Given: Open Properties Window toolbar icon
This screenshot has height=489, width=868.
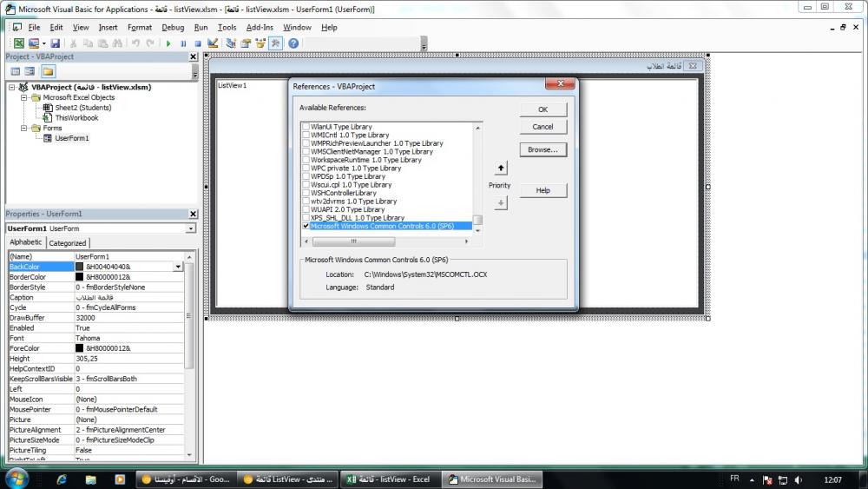Looking at the screenshot, I should (246, 43).
